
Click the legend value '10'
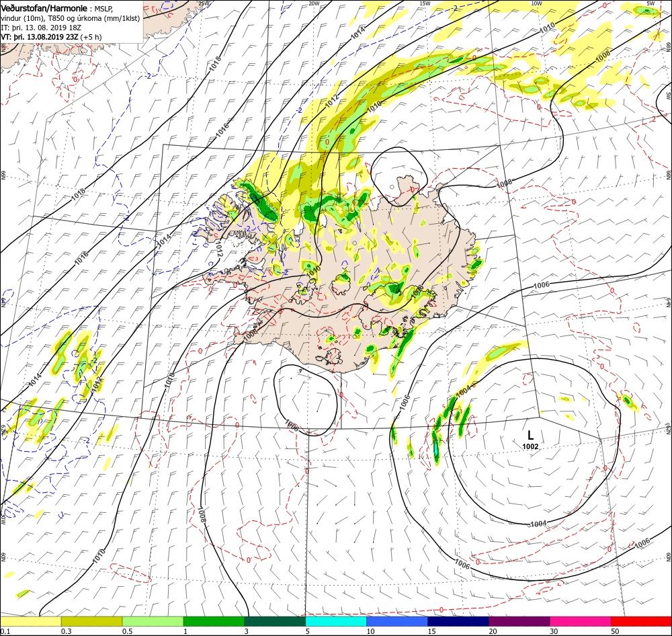coord(370,631)
